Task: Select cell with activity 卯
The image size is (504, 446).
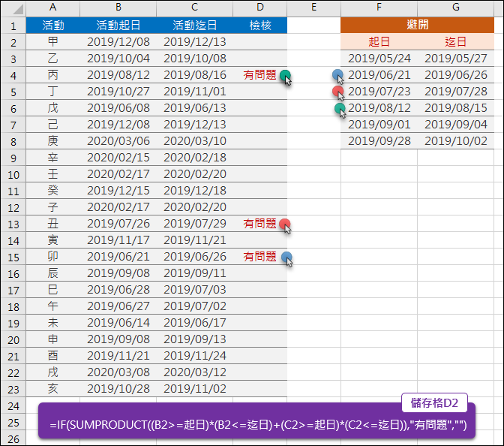Action: click(52, 257)
